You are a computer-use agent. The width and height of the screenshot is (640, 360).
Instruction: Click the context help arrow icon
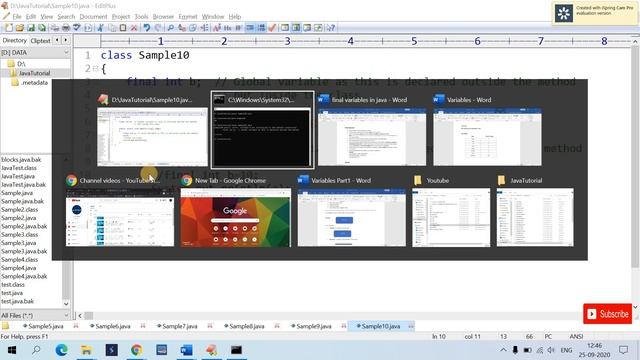(x=331, y=28)
